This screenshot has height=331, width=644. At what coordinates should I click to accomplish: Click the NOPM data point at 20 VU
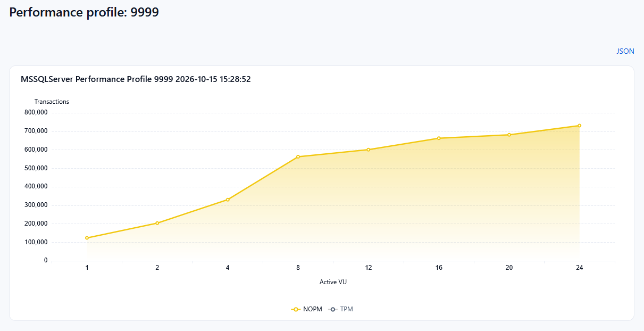(x=509, y=135)
